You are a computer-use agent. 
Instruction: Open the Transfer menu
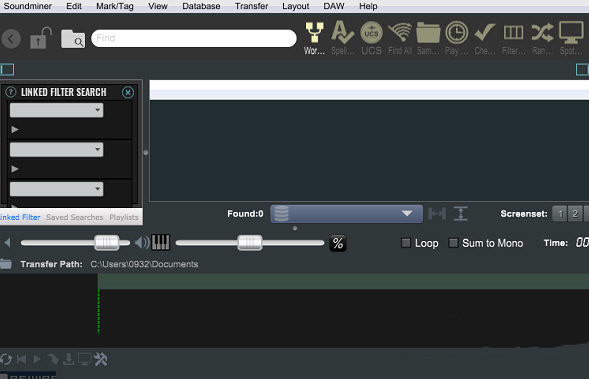coord(251,6)
